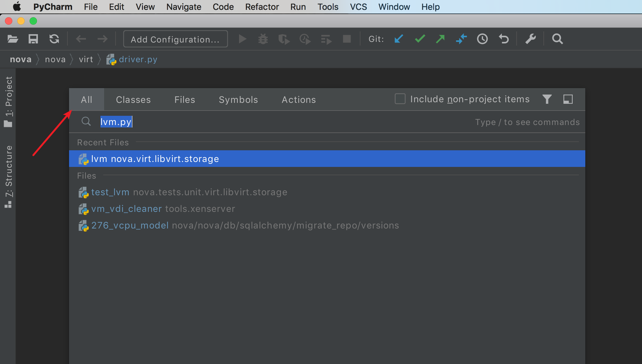Click Search Everywhere magnifier in toolbar
642x364 pixels.
pos(557,39)
